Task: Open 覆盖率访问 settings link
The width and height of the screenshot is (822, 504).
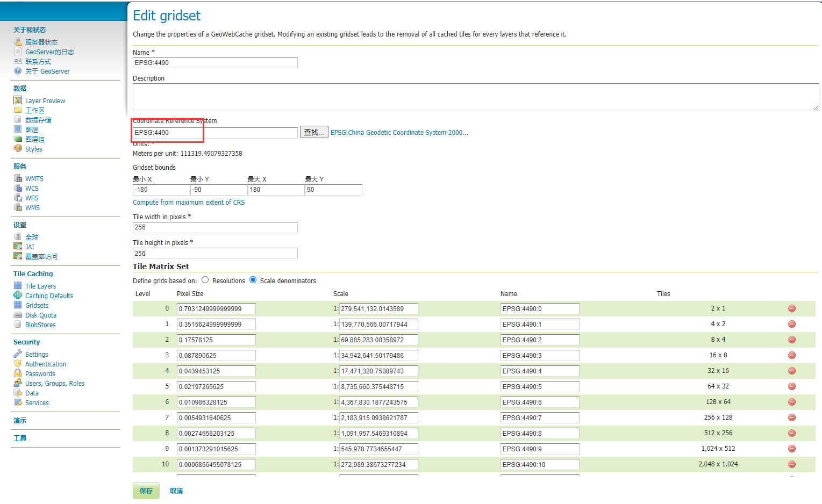Action: coord(41,256)
